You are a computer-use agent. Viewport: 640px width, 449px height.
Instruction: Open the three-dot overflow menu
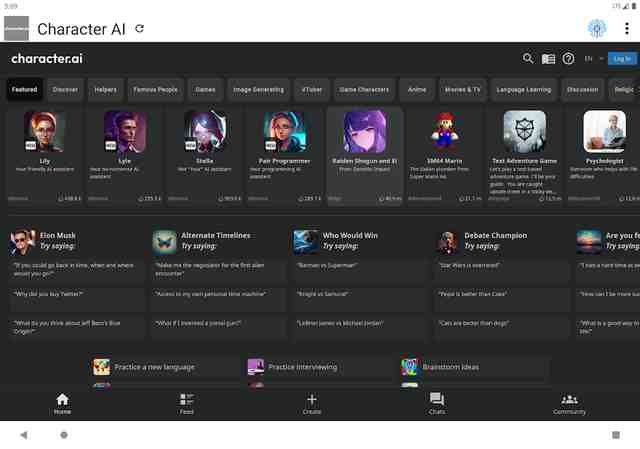(627, 28)
